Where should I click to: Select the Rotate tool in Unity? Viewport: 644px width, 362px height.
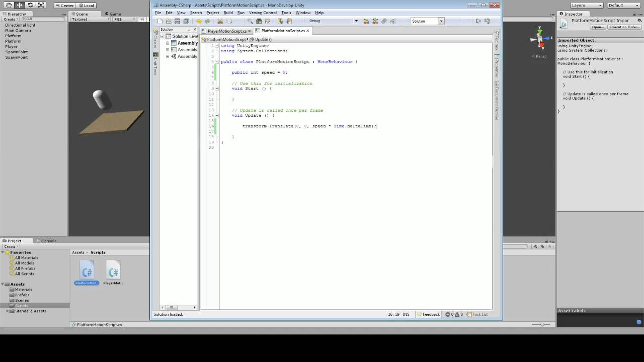(x=30, y=5)
